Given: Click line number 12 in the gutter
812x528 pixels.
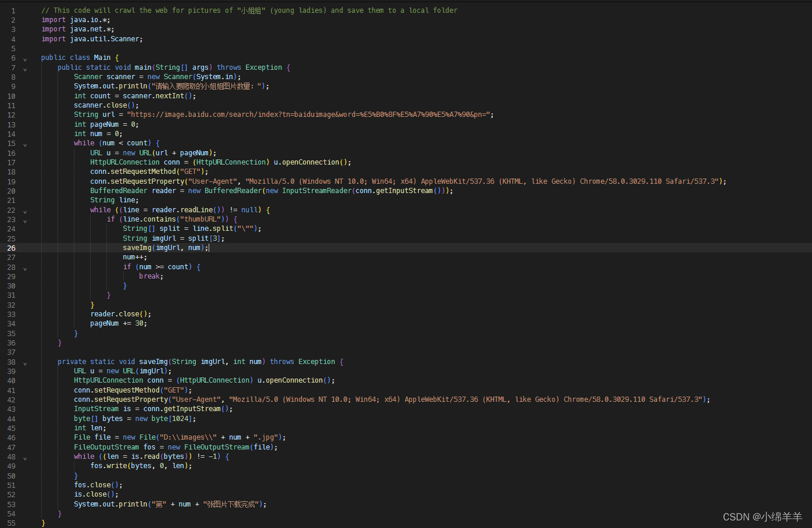Looking at the screenshot, I should (12, 115).
